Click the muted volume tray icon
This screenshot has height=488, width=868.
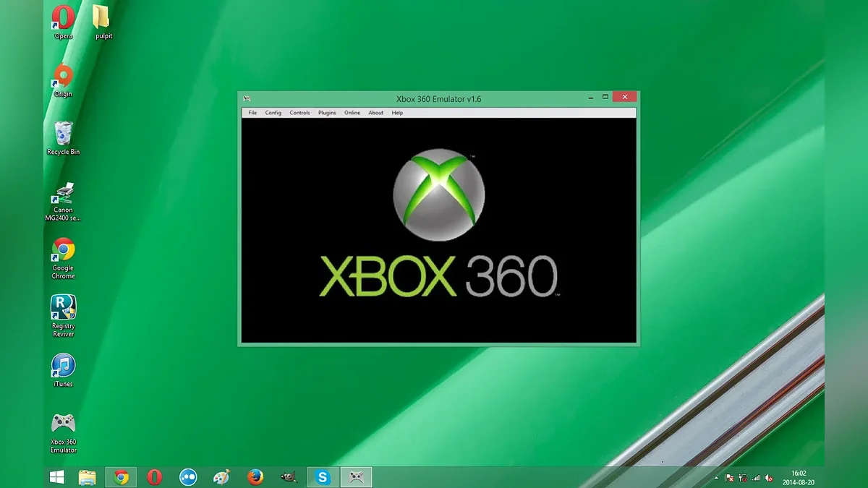[768, 479]
